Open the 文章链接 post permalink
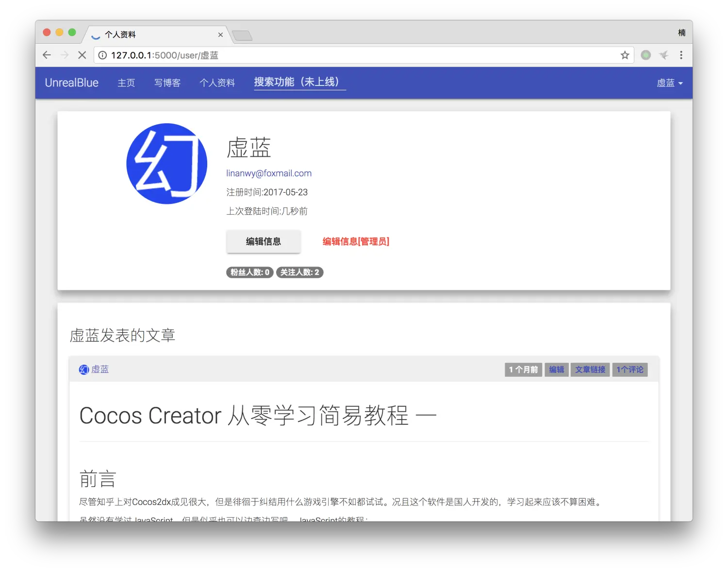 click(590, 370)
